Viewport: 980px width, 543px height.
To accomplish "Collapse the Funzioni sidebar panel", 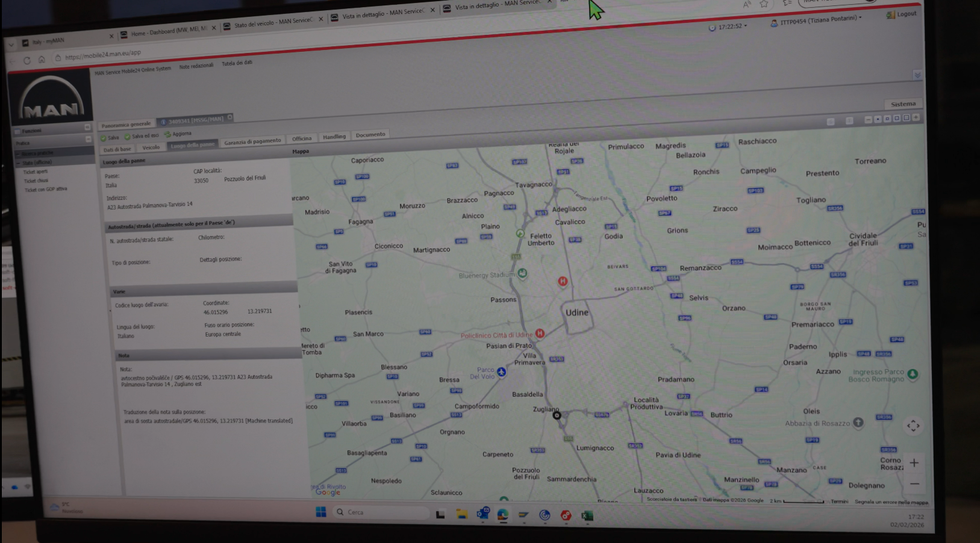I will tap(87, 128).
